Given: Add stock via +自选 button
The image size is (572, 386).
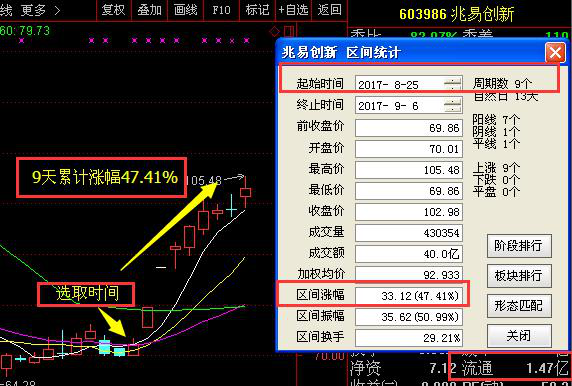Looking at the screenshot, I should (293, 10).
